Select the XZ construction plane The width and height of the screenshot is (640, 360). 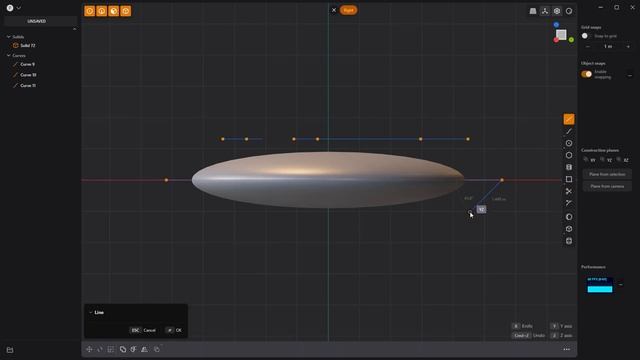tap(622, 160)
